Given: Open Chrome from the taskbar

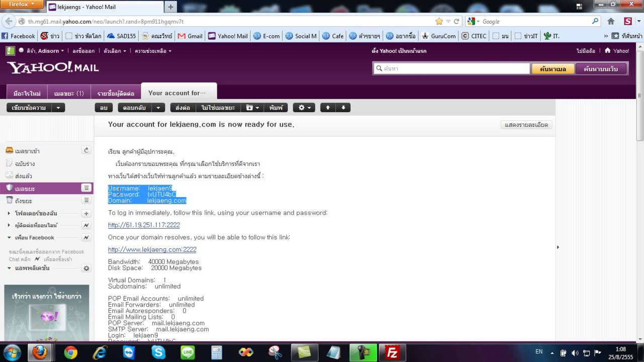Looking at the screenshot, I should point(70,353).
